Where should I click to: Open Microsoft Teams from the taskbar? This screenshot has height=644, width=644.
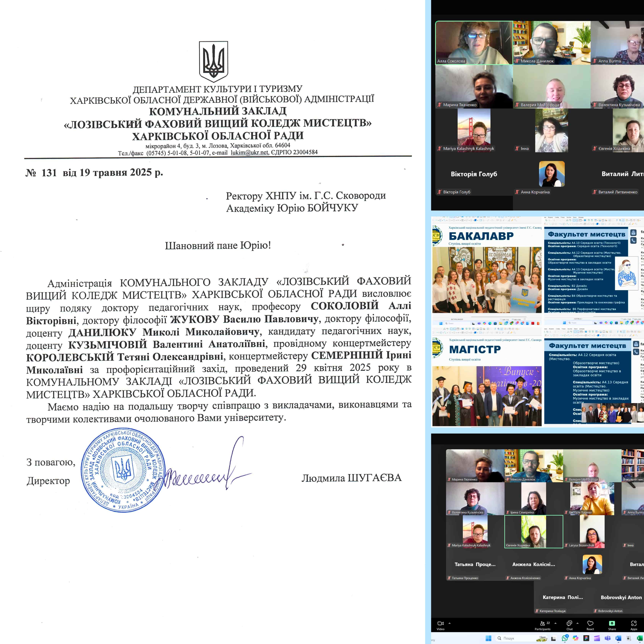coord(608,638)
